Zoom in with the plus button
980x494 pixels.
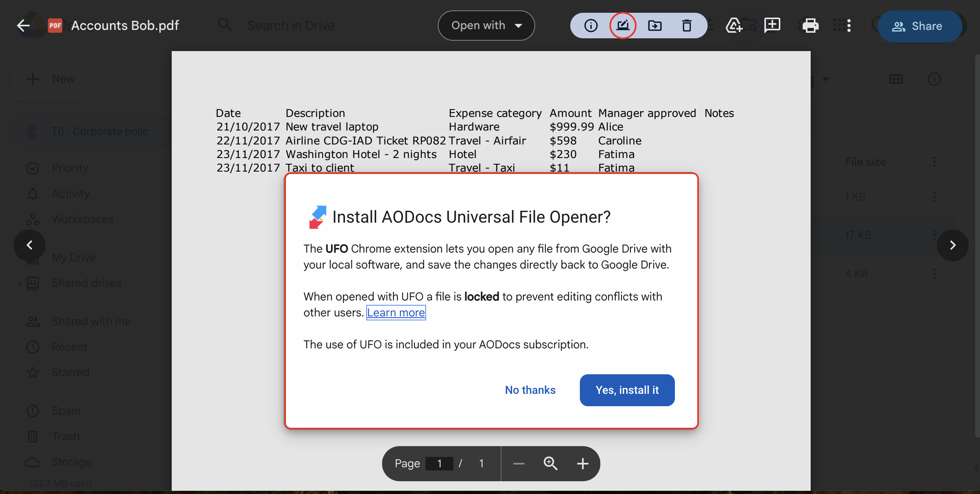click(583, 463)
